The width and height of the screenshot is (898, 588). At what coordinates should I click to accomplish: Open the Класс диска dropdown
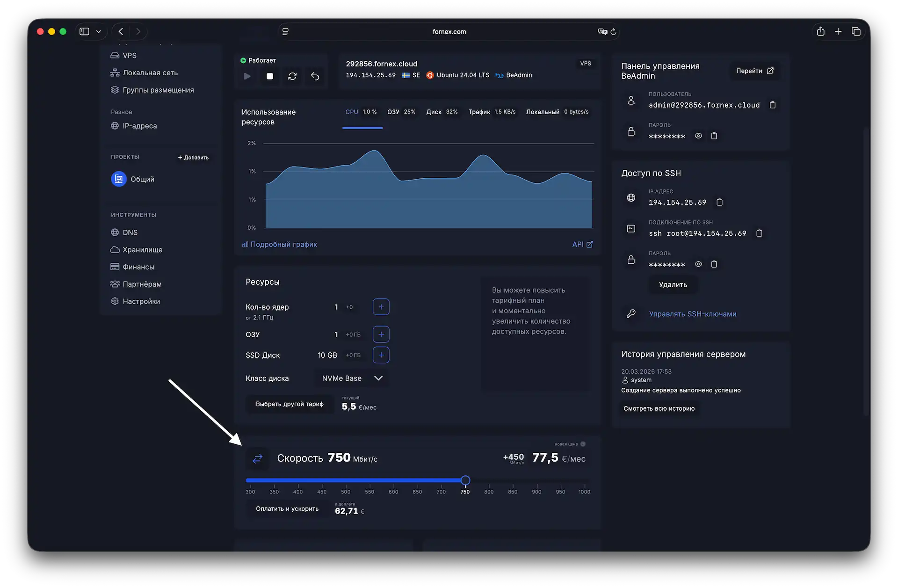351,378
